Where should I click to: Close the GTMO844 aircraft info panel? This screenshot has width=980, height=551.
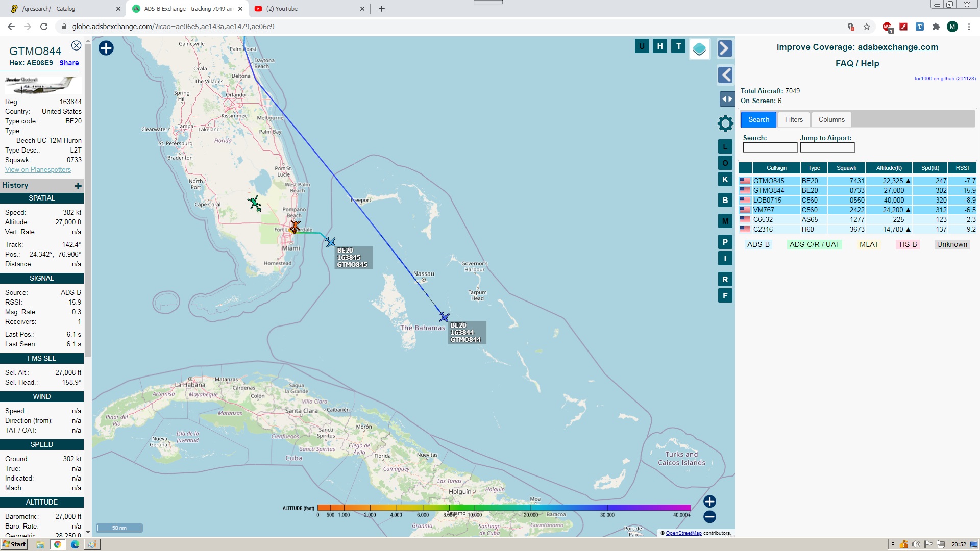tap(76, 45)
